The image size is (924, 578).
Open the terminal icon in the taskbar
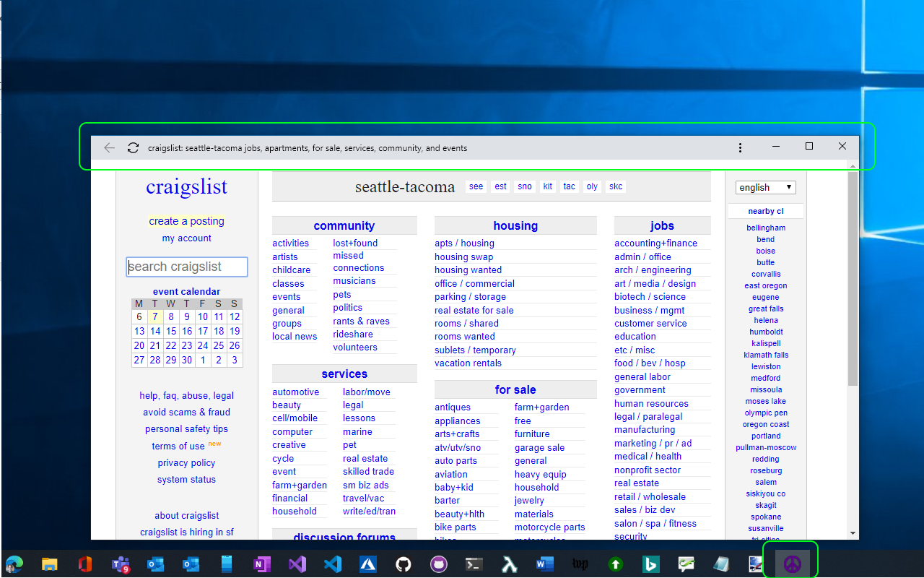coord(474,564)
